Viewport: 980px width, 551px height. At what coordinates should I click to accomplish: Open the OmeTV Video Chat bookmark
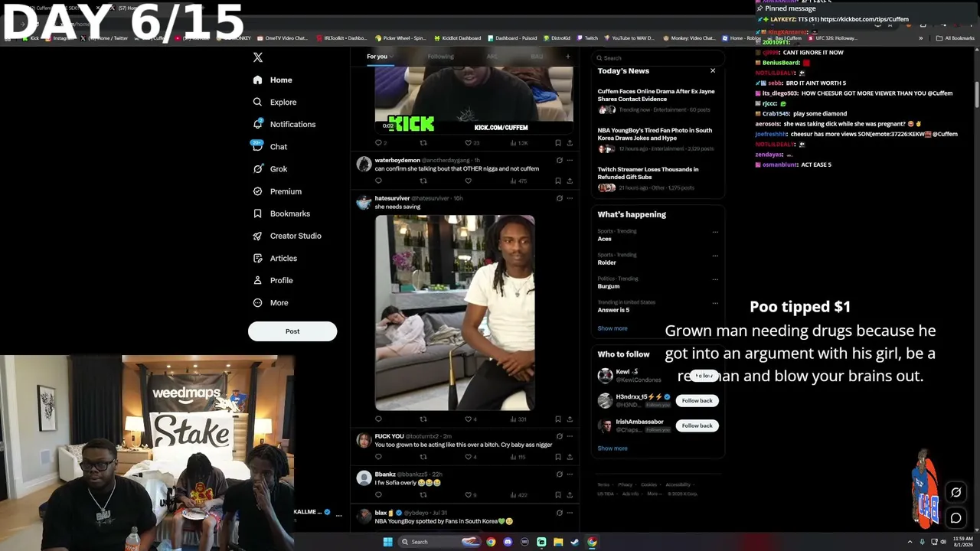(x=283, y=38)
